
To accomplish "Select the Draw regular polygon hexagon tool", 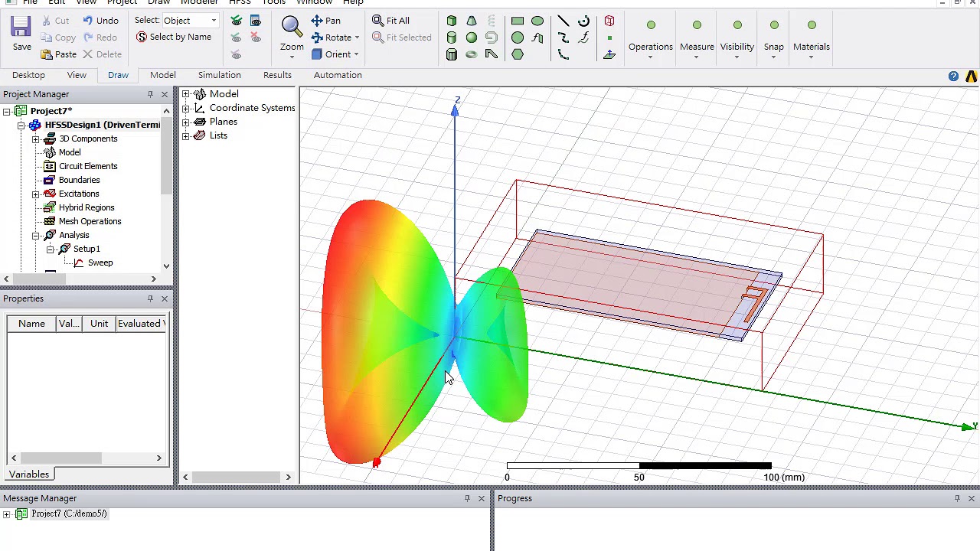I will [518, 54].
